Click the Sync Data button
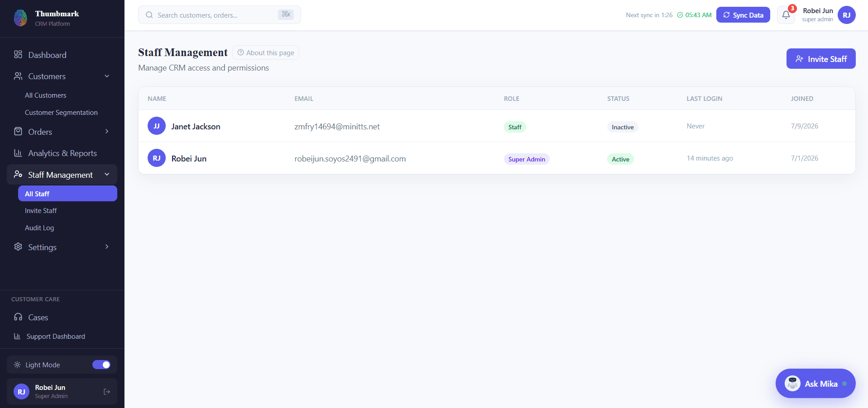This screenshot has height=408, width=868. coord(743,15)
